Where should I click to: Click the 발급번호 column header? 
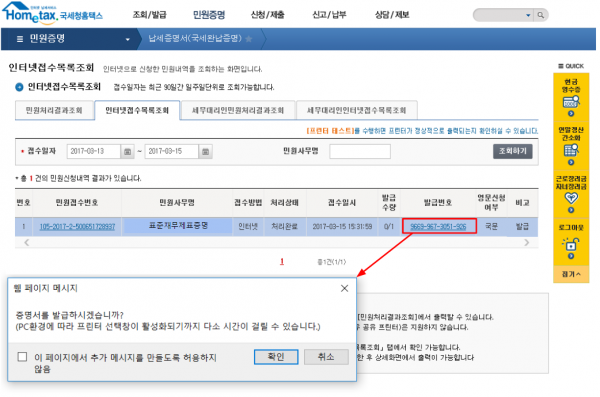click(x=438, y=203)
